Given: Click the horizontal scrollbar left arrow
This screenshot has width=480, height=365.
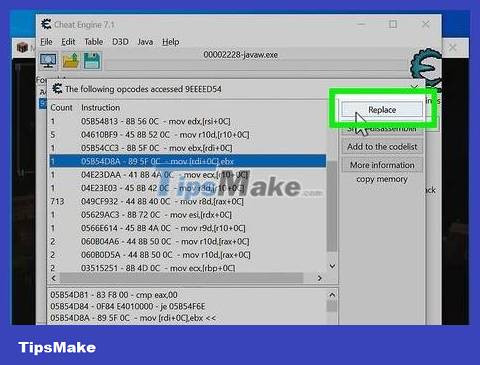Looking at the screenshot, I should click(54, 278).
